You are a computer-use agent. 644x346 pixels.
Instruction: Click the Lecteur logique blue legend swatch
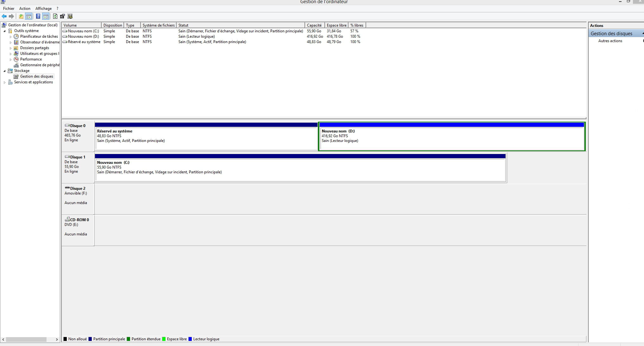click(x=190, y=339)
